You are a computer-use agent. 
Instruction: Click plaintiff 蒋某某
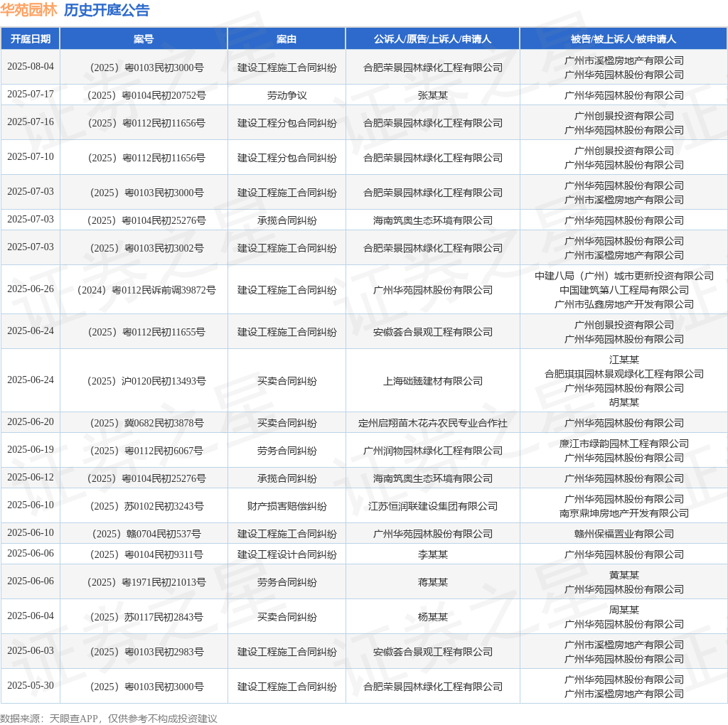pos(433,583)
